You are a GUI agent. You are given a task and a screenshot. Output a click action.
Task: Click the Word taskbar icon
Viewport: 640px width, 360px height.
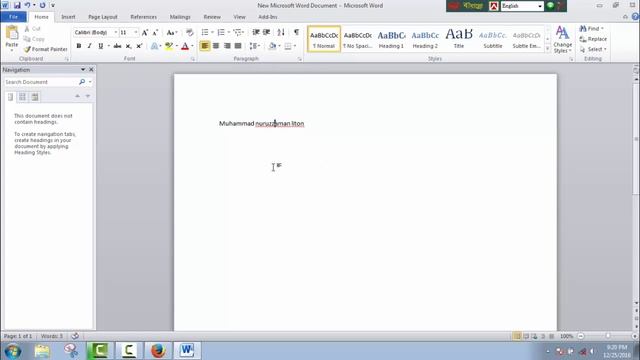187,351
